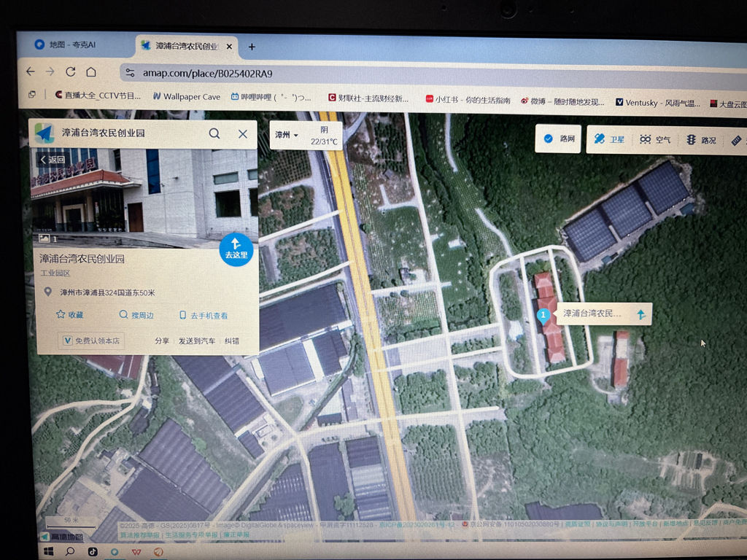This screenshot has height=560, width=747.
Task: Open the browser home page
Action: click(x=91, y=72)
